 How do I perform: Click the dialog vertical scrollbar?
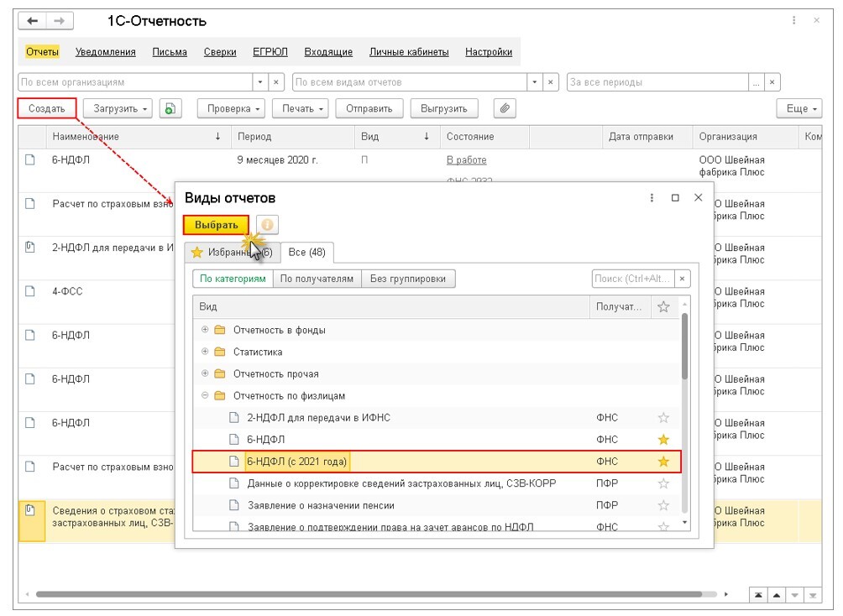click(x=684, y=346)
